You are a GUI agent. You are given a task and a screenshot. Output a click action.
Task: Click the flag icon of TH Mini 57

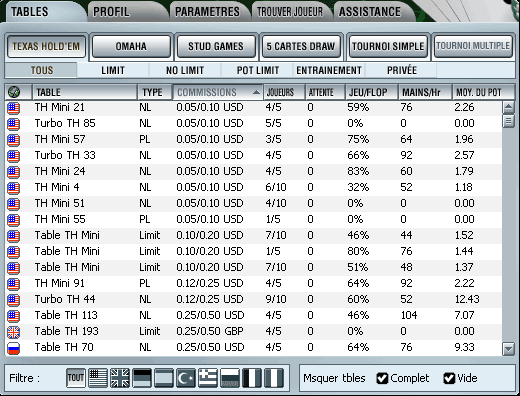(13, 140)
